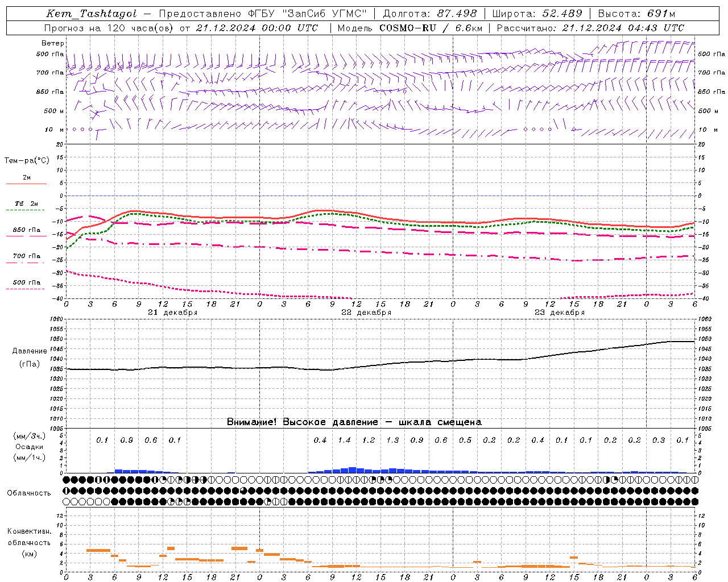Select the 'Модель COSMO-RU / 6.6км' label

click(x=409, y=28)
